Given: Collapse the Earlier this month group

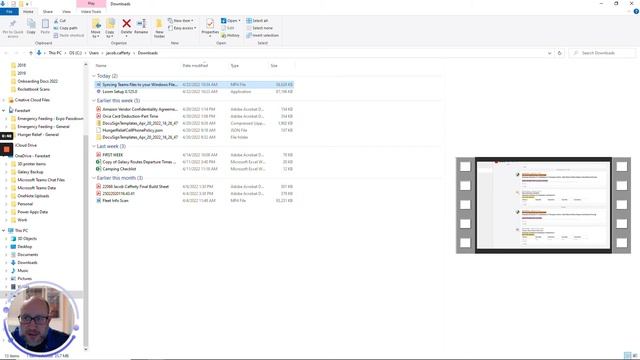Looking at the screenshot, I should (x=94, y=178).
